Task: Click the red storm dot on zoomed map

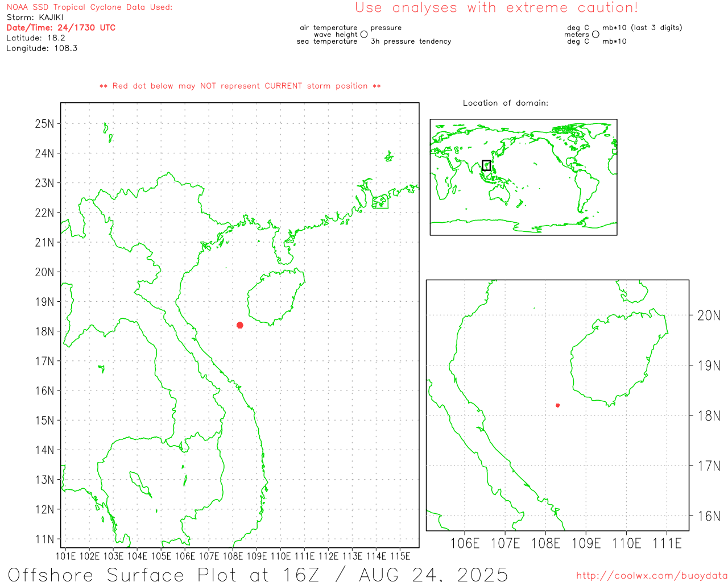Action: (x=558, y=405)
